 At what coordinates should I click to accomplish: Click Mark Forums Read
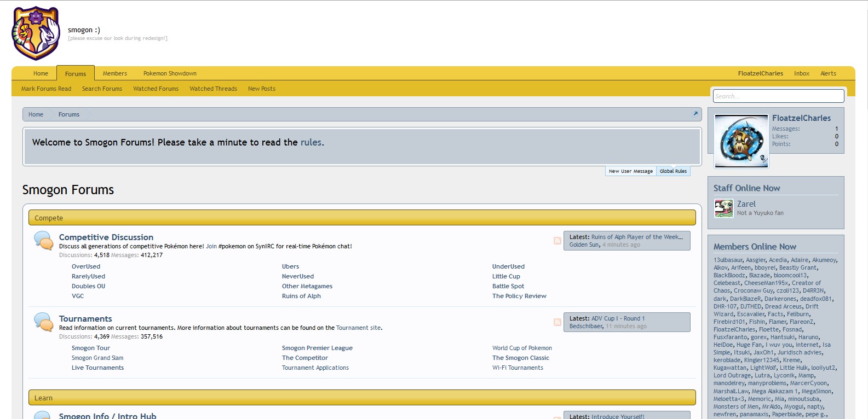tap(46, 89)
